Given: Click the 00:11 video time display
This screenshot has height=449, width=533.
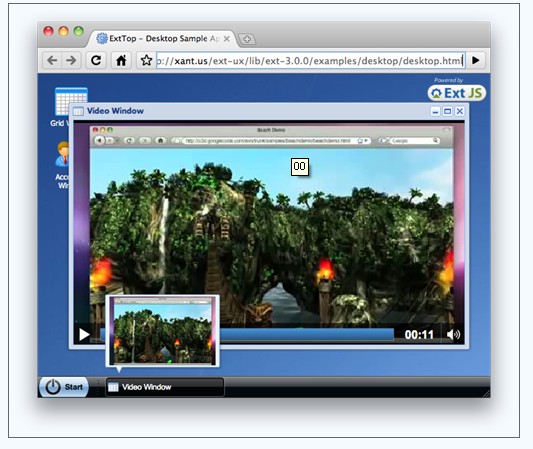Looking at the screenshot, I should point(419,335).
